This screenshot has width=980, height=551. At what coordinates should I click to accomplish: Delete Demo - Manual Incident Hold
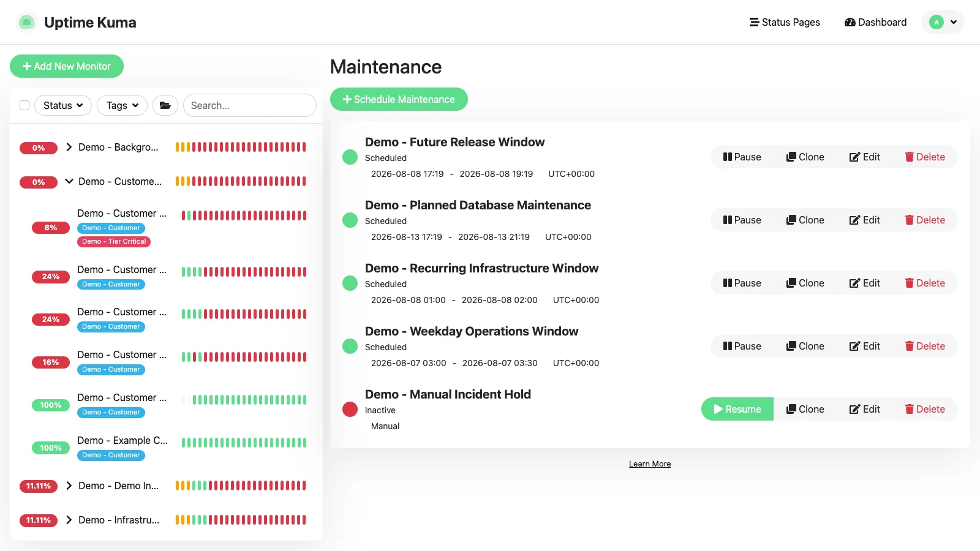pos(925,409)
